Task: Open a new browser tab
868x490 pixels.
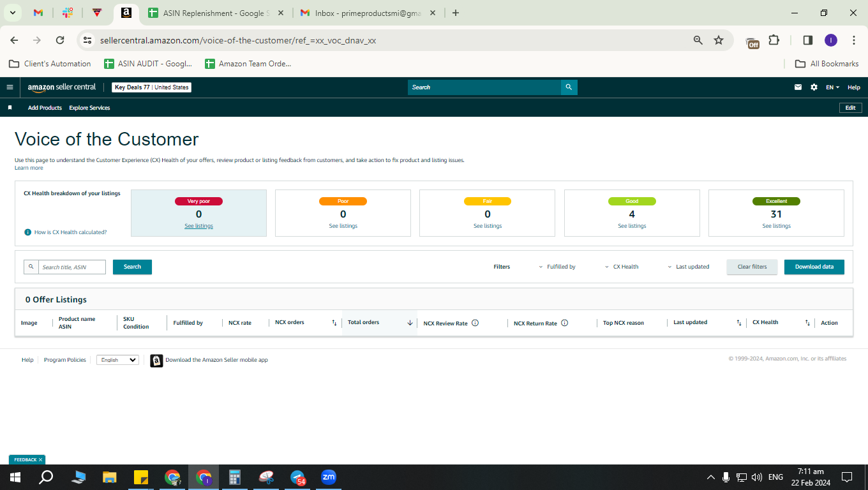Action: click(455, 13)
